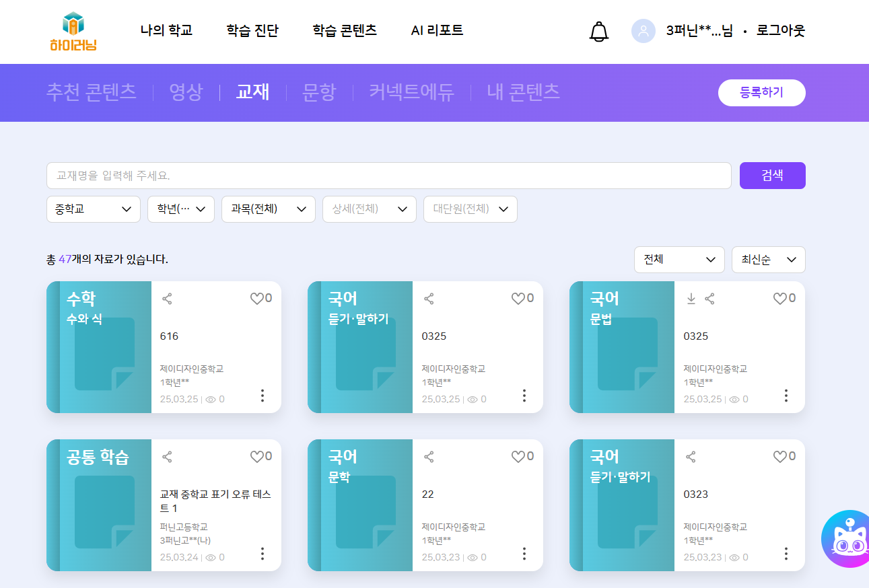Open the 과목(전체) subject dropdown
Screen dimensions: 869x588
pyautogui.click(x=269, y=209)
